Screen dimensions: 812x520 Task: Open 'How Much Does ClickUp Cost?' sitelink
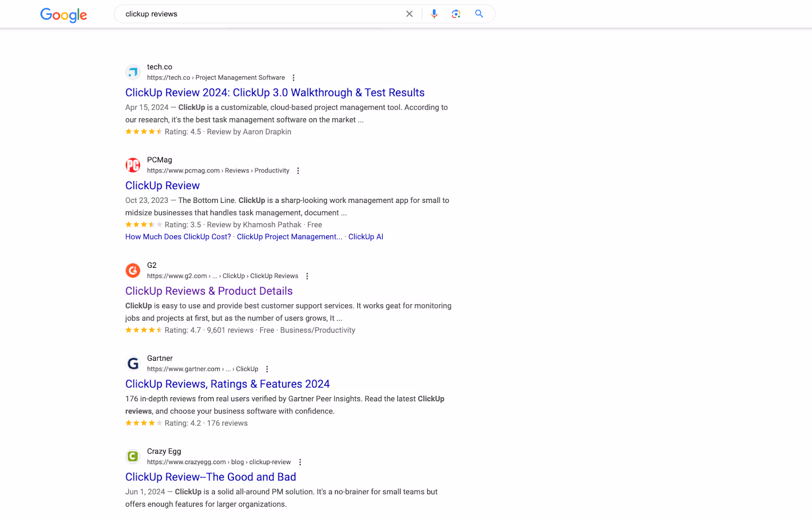coord(178,237)
